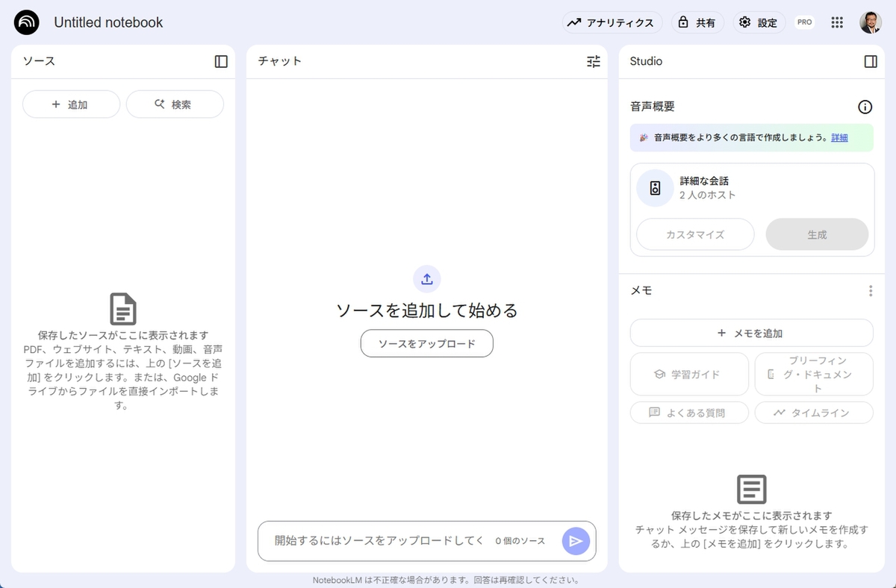Image resolution: width=896 pixels, height=588 pixels.
Task: Open the user profile avatar
Action: pos(871,22)
